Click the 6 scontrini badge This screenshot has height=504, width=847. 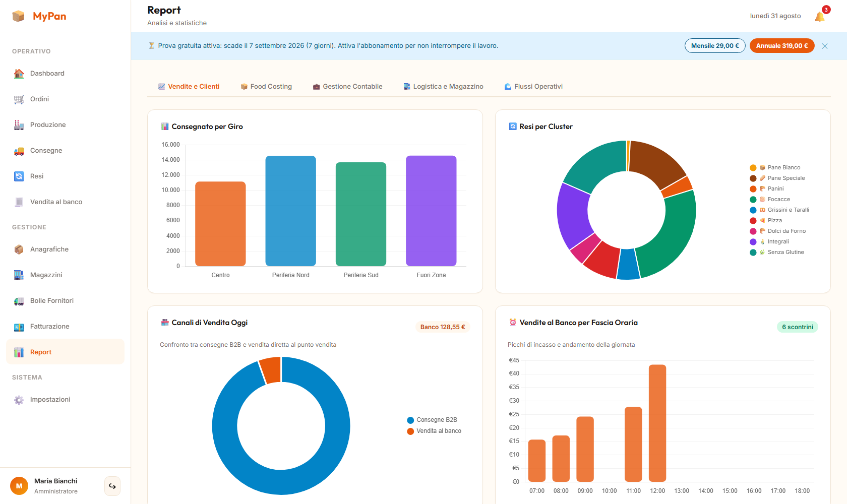pyautogui.click(x=798, y=327)
